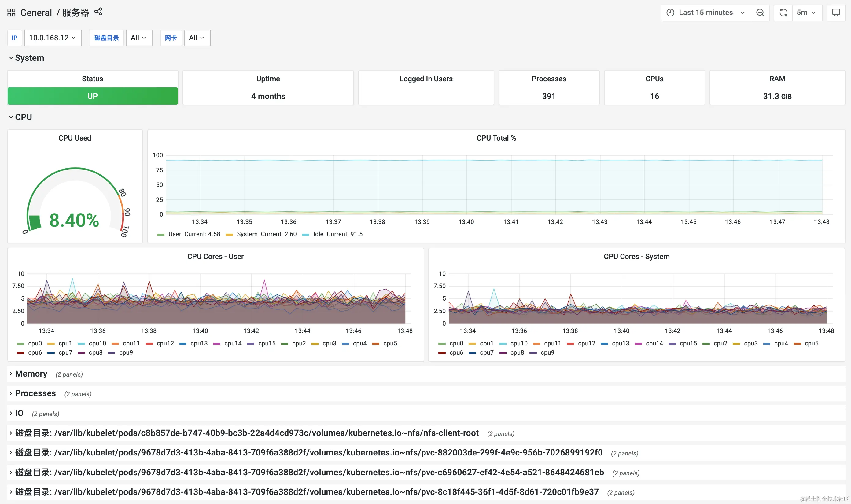Open the IP 10.0.168.12 dropdown
The image size is (851, 504).
pyautogui.click(x=53, y=38)
